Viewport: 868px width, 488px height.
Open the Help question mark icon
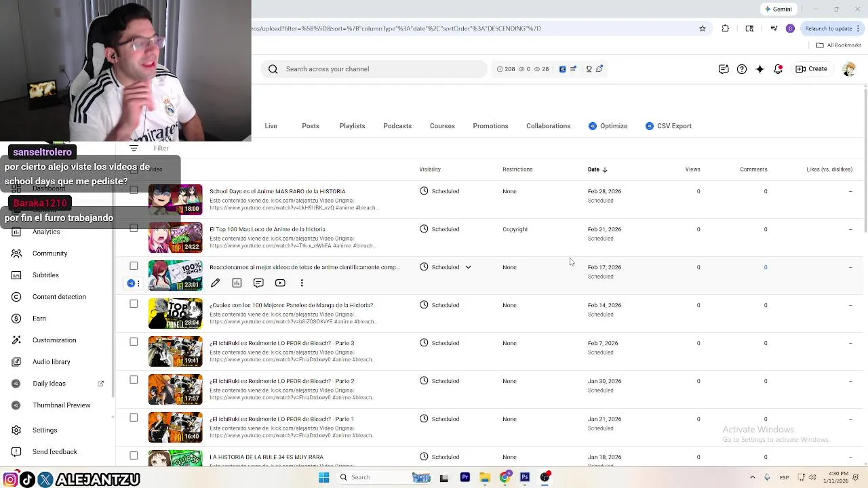click(x=742, y=69)
